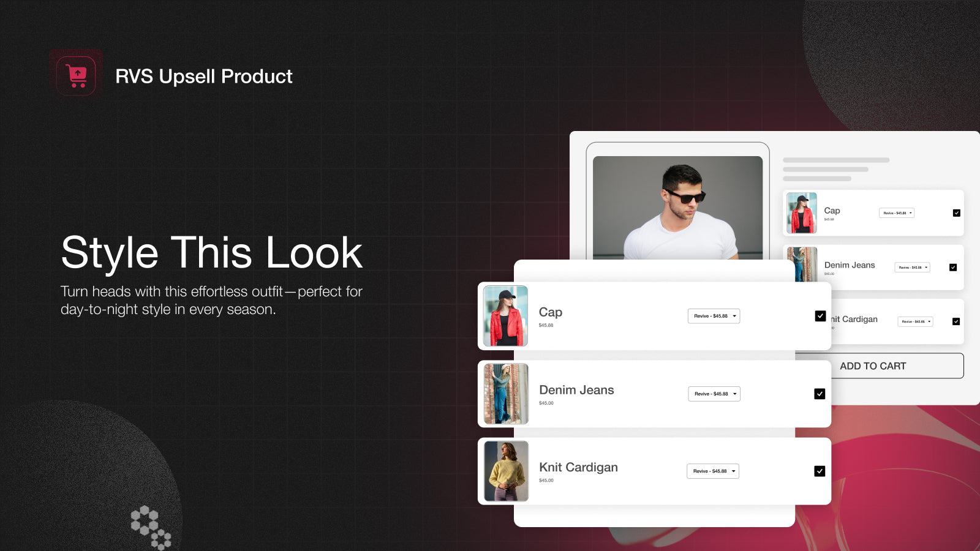Open the Denim Jeans variant dropdown in the back panel

(x=913, y=268)
